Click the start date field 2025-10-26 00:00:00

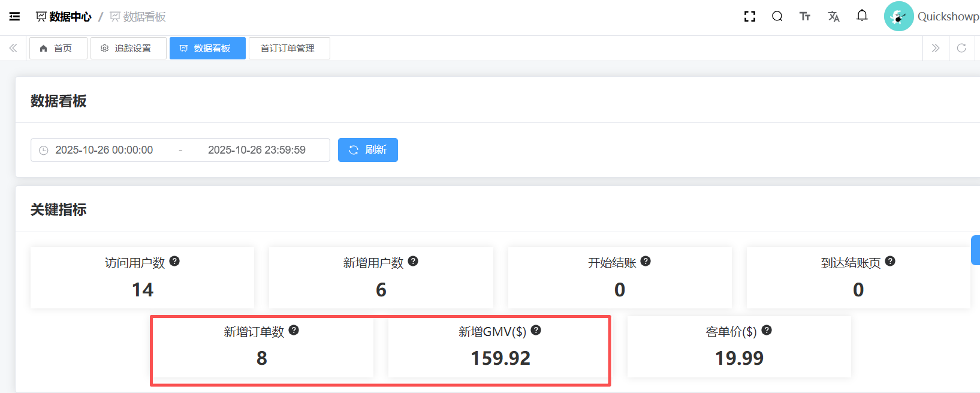[x=104, y=150]
